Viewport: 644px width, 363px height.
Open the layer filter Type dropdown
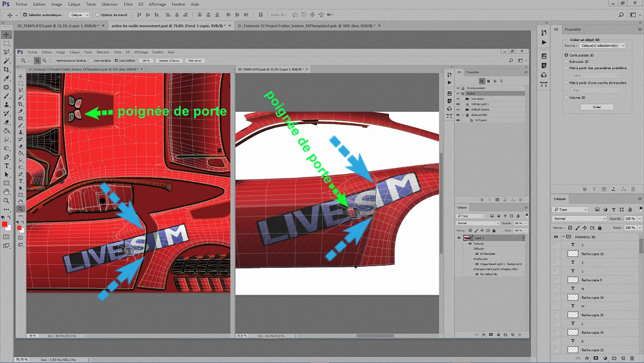pyautogui.click(x=570, y=210)
